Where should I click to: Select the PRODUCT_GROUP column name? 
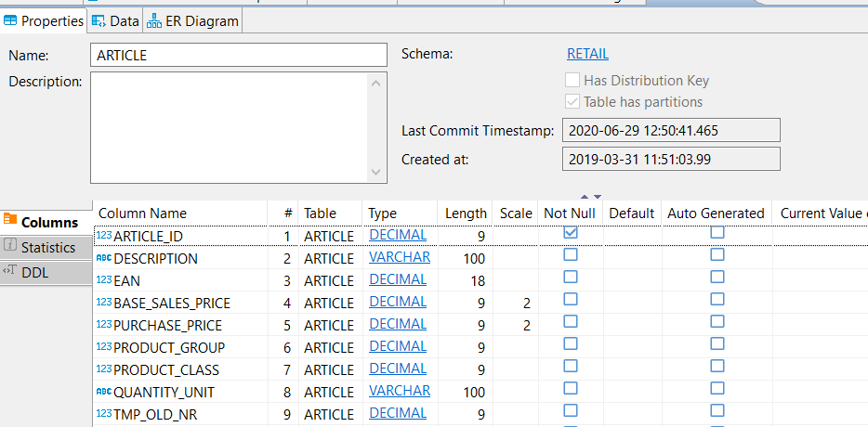(x=169, y=347)
